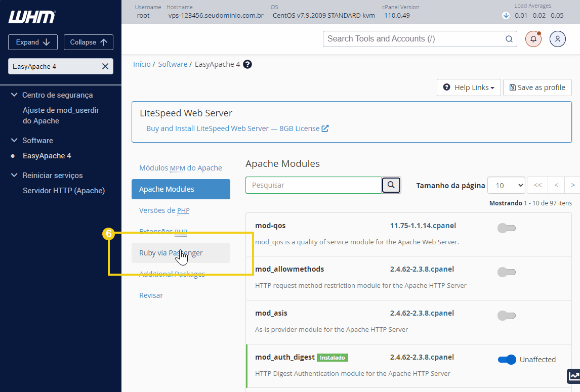Click the external link icon after 8GB License
Screen dimensions: 580x392
pos(325,128)
